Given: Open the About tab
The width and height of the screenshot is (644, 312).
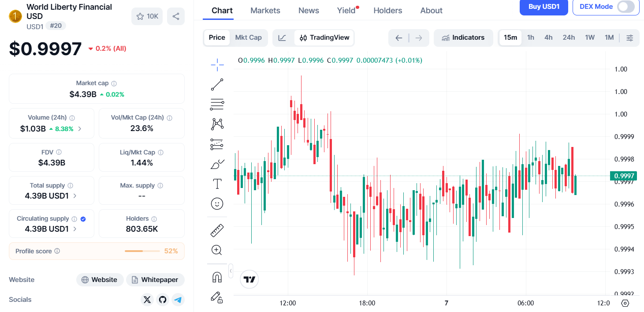Looking at the screenshot, I should (x=431, y=11).
